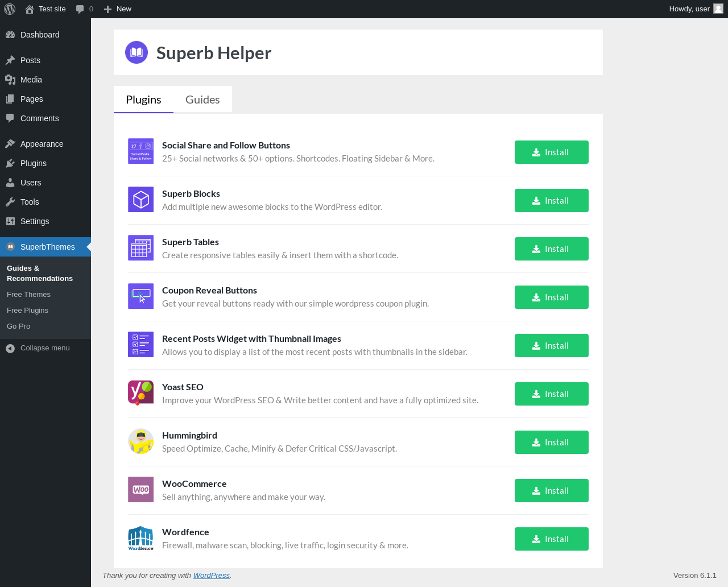Viewport: 728px width, 587px height.
Task: Install the Superb Blocks plugin
Action: (552, 201)
